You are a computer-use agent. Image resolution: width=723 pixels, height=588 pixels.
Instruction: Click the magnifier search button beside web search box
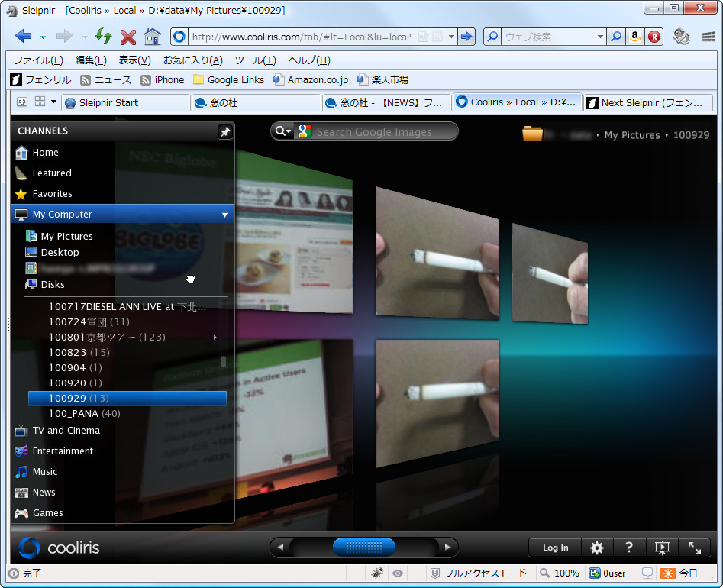pyautogui.click(x=616, y=37)
